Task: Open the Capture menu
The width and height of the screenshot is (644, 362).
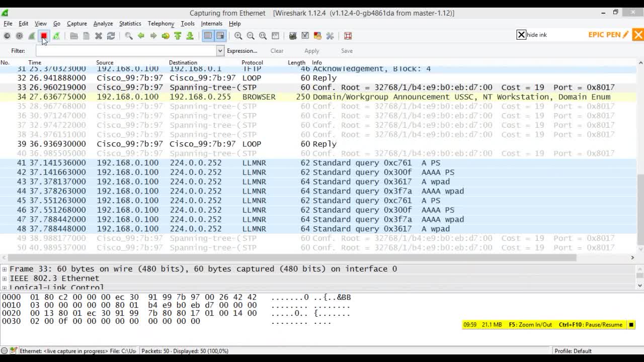Action: [x=77, y=24]
